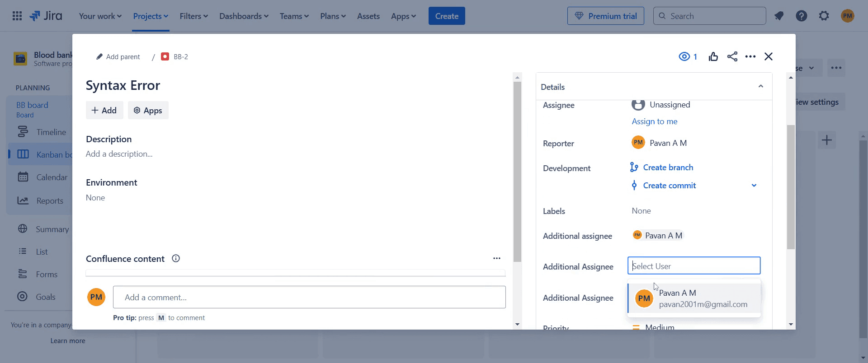
Task: Click the red bug issue type icon
Action: click(165, 56)
